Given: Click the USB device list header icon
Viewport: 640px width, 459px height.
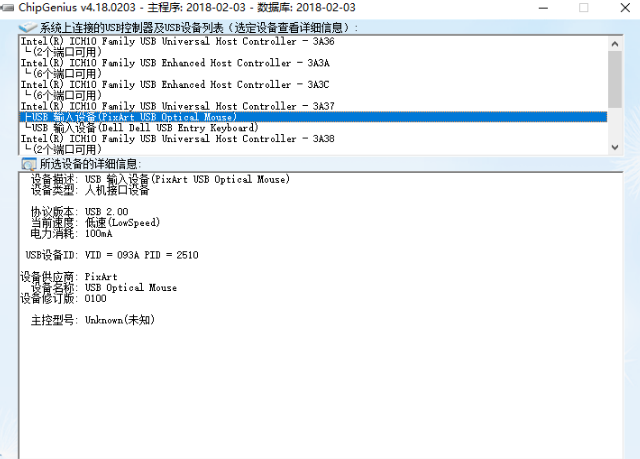Looking at the screenshot, I should point(28,27).
